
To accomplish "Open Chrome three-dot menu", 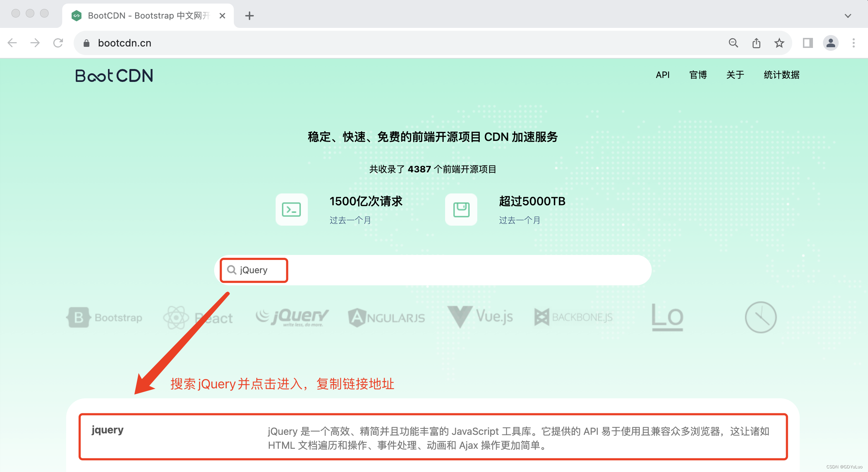I will pos(853,43).
